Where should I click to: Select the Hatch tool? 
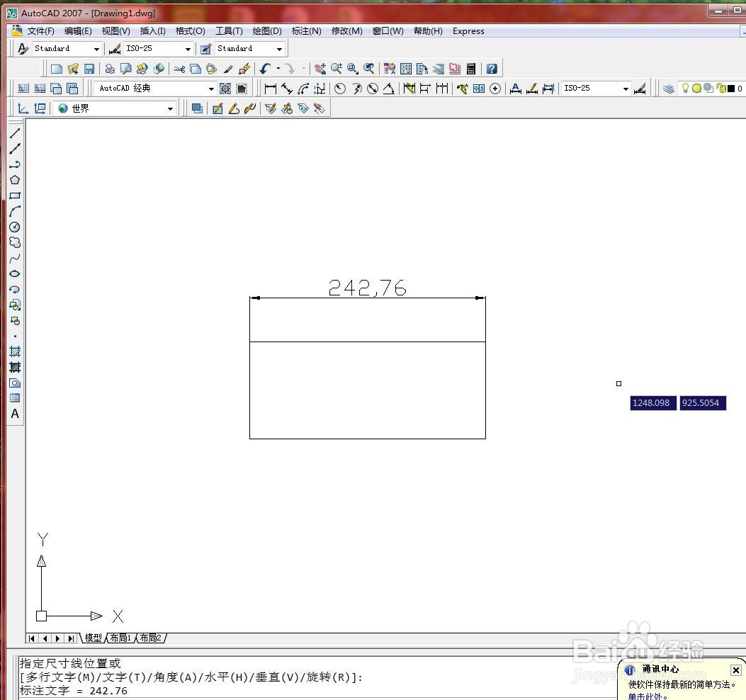15,351
